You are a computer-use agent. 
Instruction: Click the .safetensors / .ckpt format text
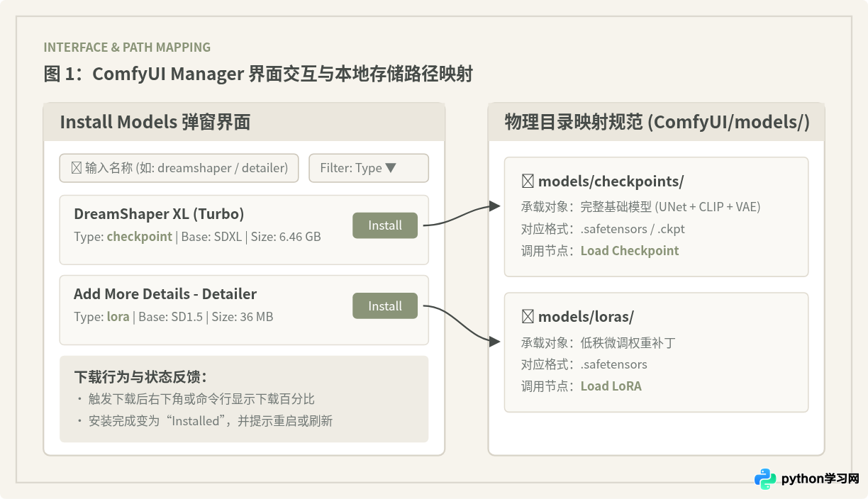633,229
